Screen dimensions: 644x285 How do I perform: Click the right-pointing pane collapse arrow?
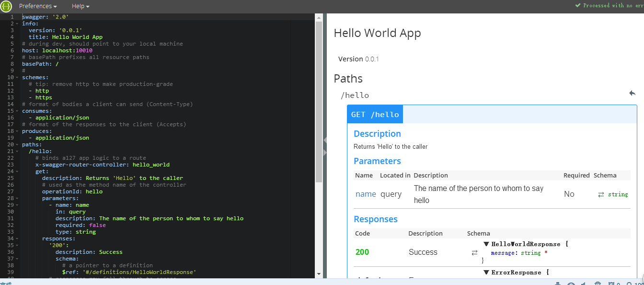(324, 152)
